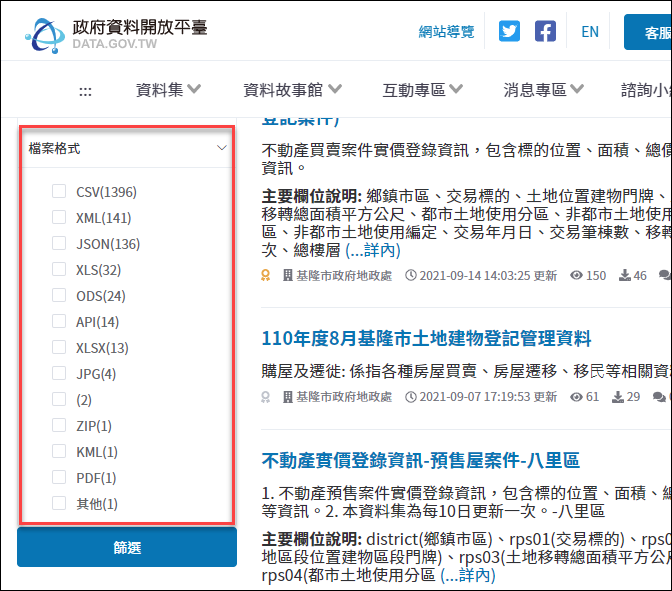The width and height of the screenshot is (672, 591).
Task: Click the download icon beside 46
Action: (625, 275)
